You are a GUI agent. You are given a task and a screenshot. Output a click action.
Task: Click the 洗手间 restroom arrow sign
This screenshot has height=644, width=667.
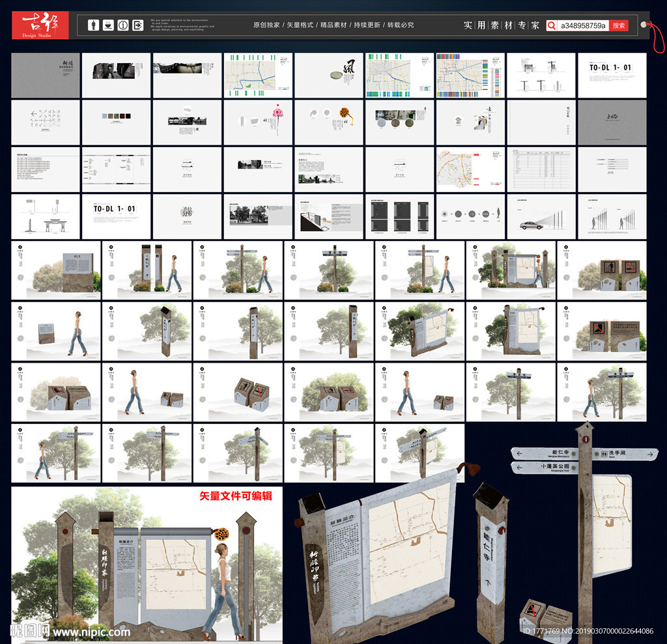click(625, 454)
